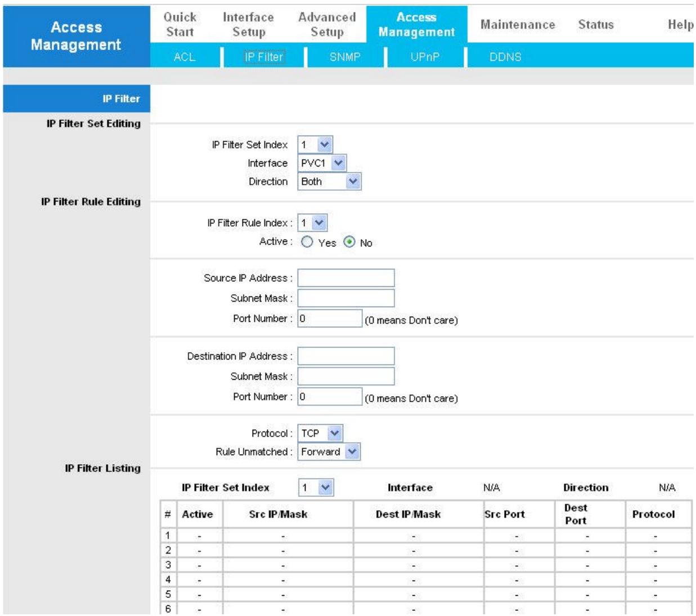This screenshot has width=696, height=616.
Task: Select the Protocol TCP dropdown
Action: (x=320, y=433)
